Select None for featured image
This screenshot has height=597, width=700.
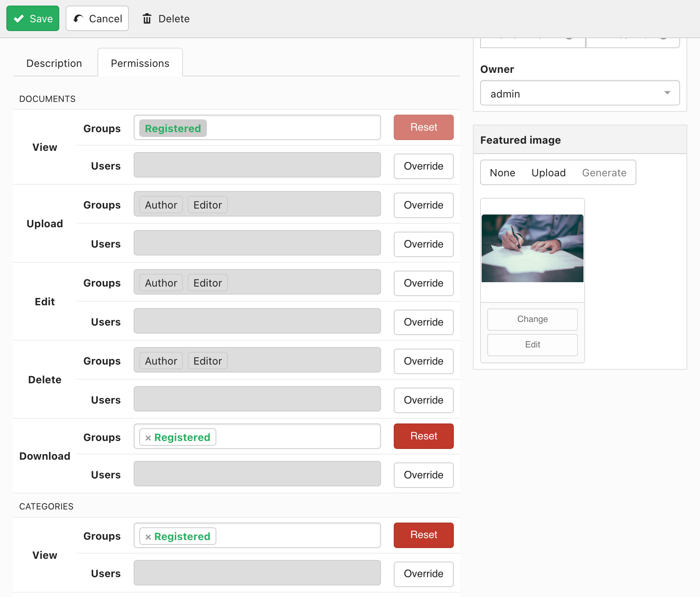point(502,173)
